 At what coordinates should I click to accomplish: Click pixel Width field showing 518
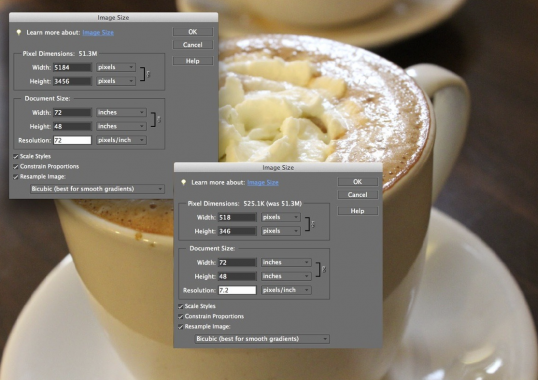click(x=237, y=217)
